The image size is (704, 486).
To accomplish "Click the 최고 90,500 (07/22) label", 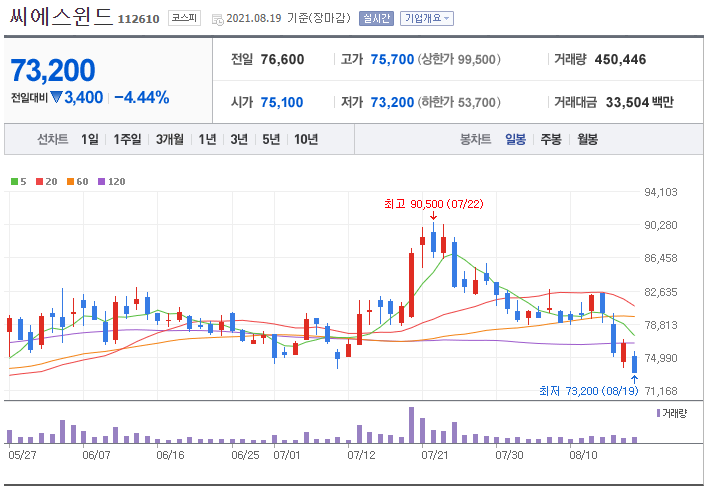I will (434, 204).
